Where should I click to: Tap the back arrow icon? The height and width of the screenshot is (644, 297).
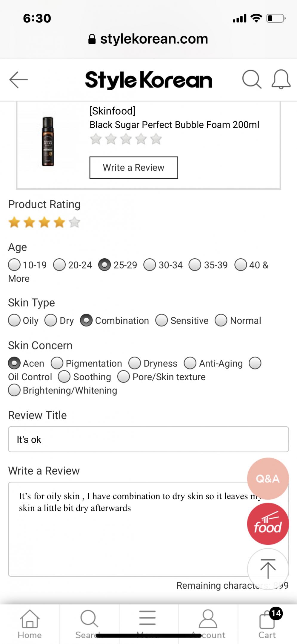pyautogui.click(x=19, y=80)
